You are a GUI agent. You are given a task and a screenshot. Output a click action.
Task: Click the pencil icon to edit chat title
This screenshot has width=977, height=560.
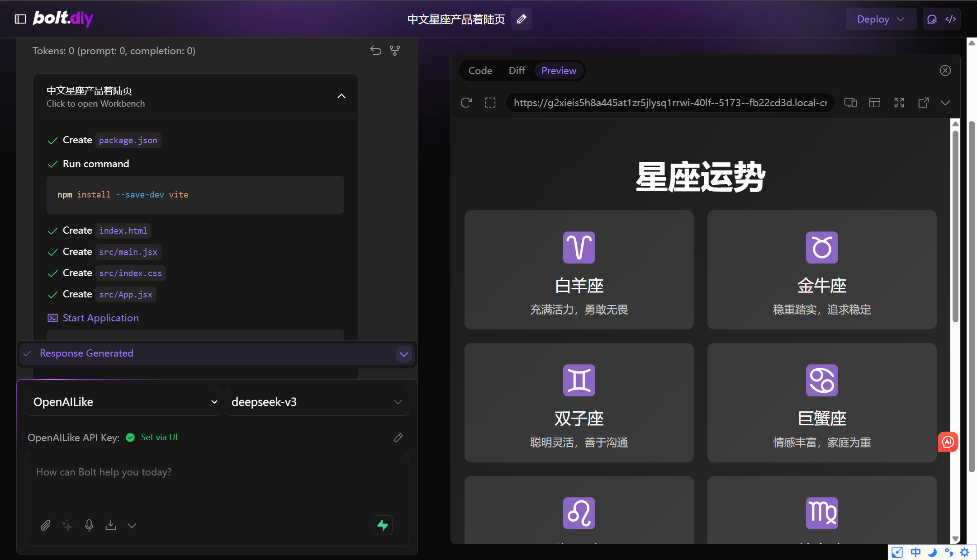click(x=521, y=19)
